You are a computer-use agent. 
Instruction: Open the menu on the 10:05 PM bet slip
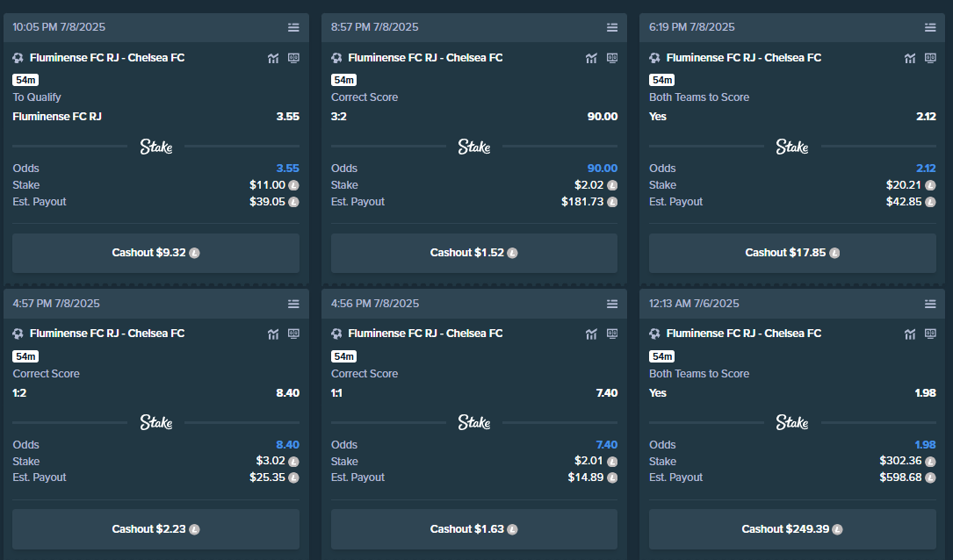click(x=293, y=27)
